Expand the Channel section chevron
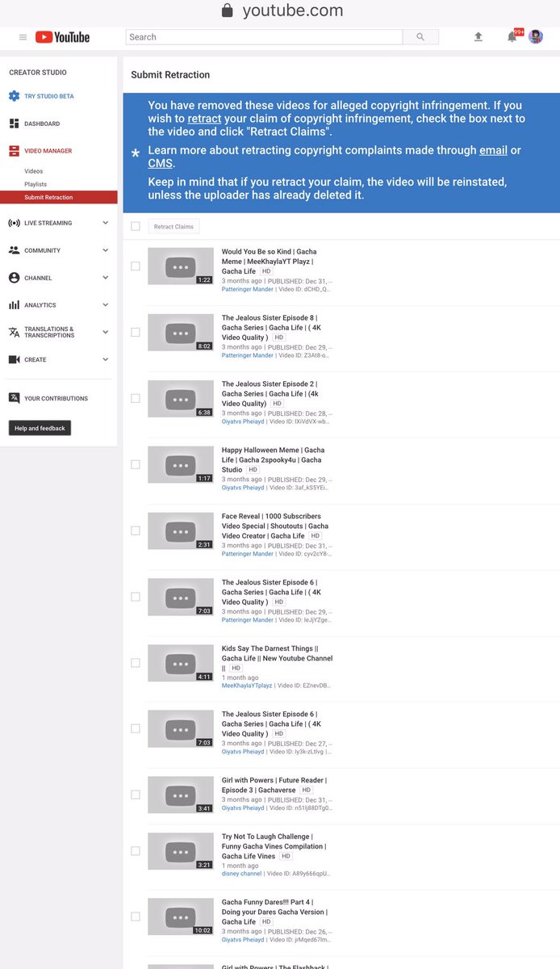 (106, 278)
